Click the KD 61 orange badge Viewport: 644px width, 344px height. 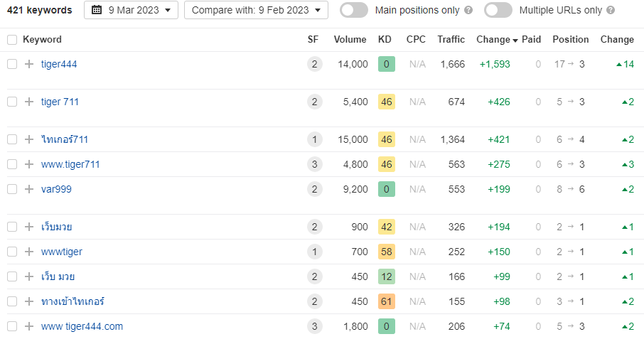[386, 301]
